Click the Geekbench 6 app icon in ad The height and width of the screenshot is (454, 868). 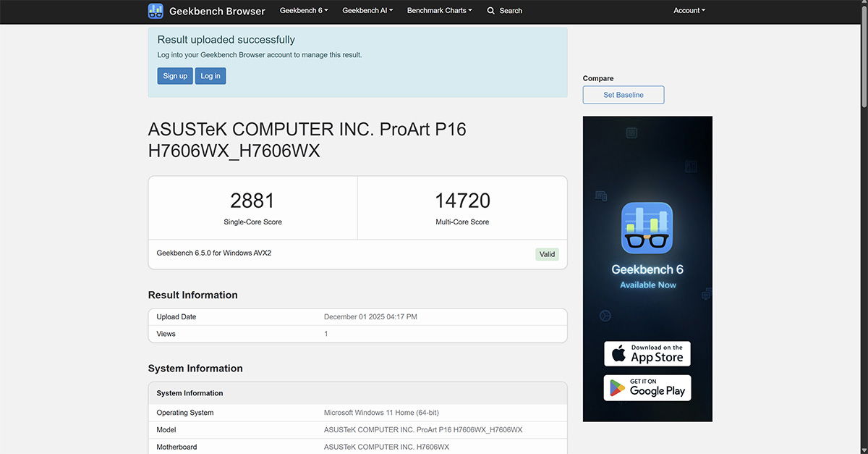(x=647, y=227)
